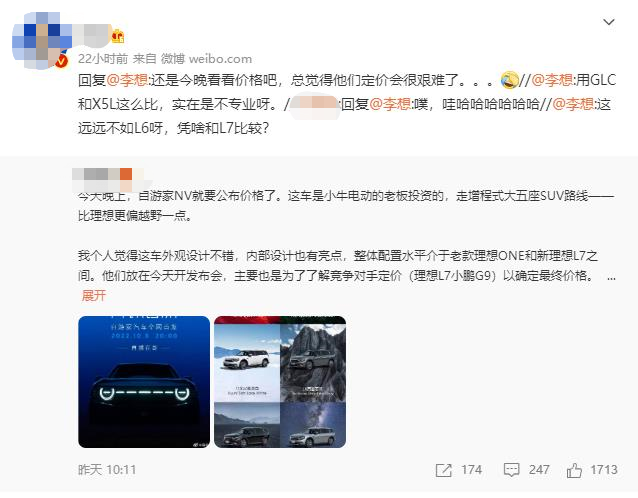638x498 pixels.
Task: Click the verified V badge on avatar
Action: pos(62,61)
